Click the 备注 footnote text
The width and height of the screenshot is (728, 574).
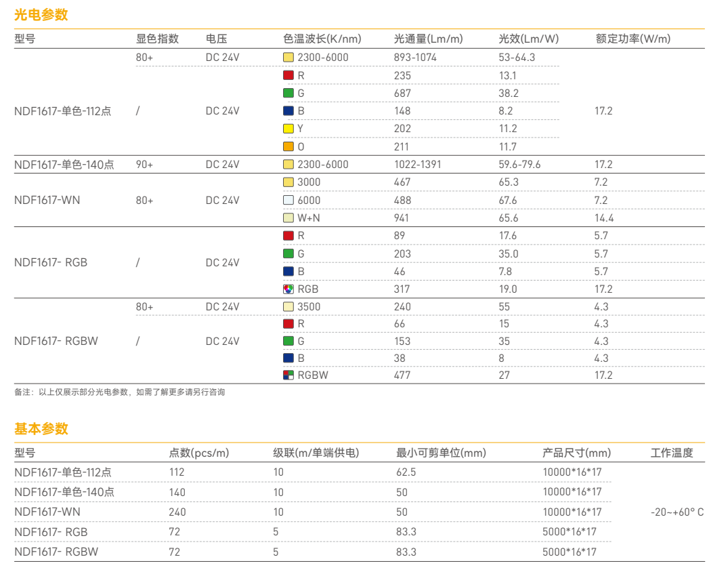pyautogui.click(x=119, y=392)
